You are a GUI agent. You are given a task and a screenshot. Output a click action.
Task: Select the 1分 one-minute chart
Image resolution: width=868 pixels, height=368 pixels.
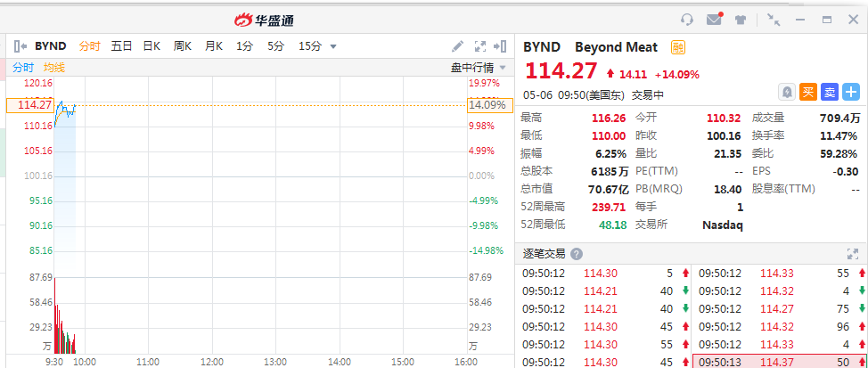pos(244,46)
